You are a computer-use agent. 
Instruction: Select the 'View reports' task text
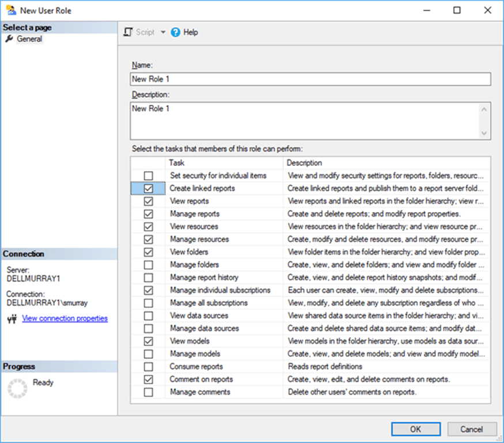click(x=190, y=201)
